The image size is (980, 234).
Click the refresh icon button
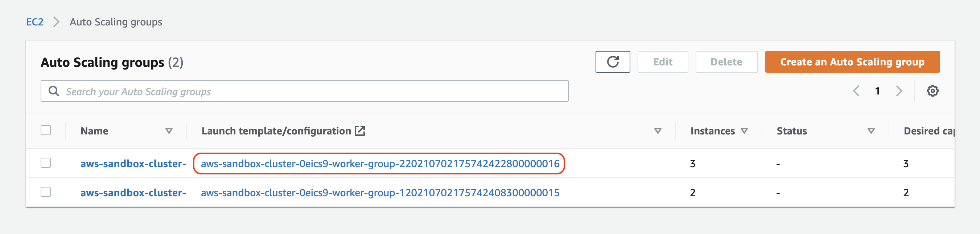[x=613, y=62]
